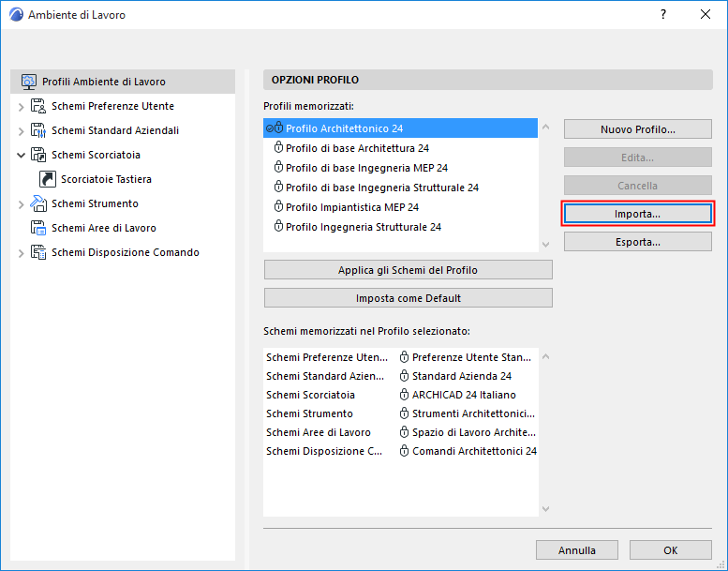Click lock icon beside ARCHICAD 24 Italiano
Screen dimensions: 728x571
point(405,395)
